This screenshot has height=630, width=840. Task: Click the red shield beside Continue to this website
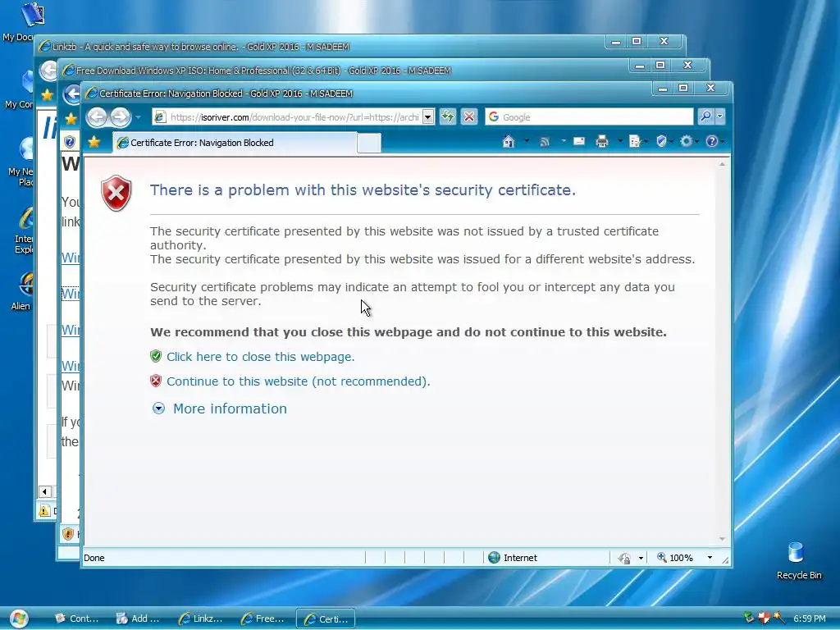point(156,381)
